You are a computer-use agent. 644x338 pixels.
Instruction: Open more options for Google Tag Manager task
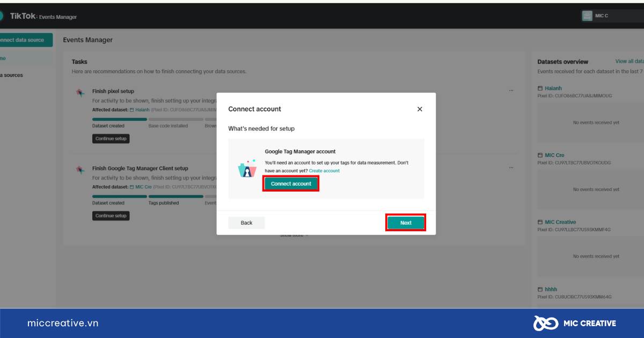coord(511,168)
